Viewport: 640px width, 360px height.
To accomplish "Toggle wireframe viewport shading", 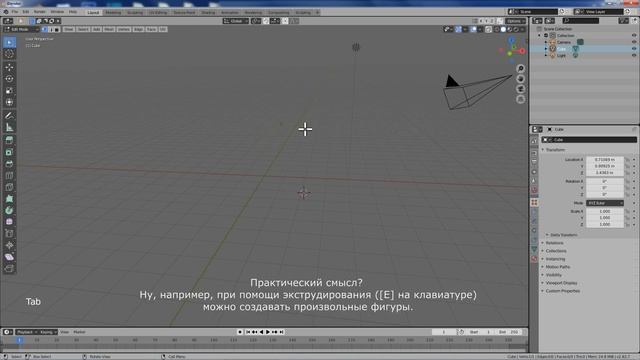I will tap(497, 29).
